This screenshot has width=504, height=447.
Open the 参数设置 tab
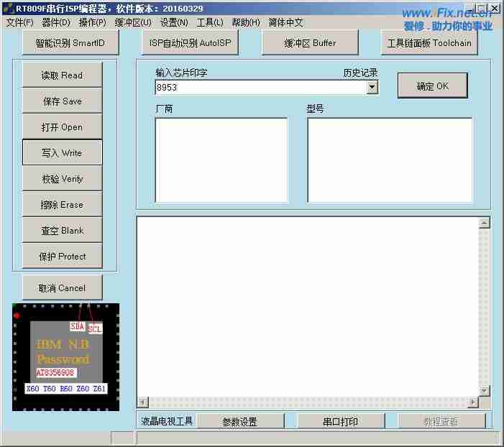point(240,421)
